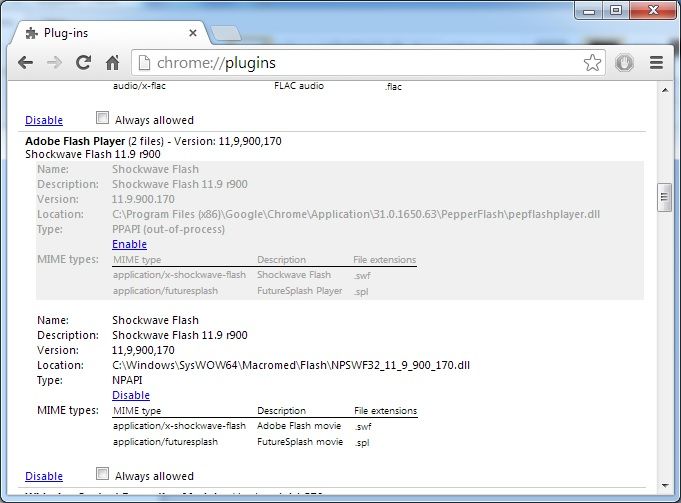
Task: Tick Always allowed above Adobe Flash Player
Action: tap(102, 118)
